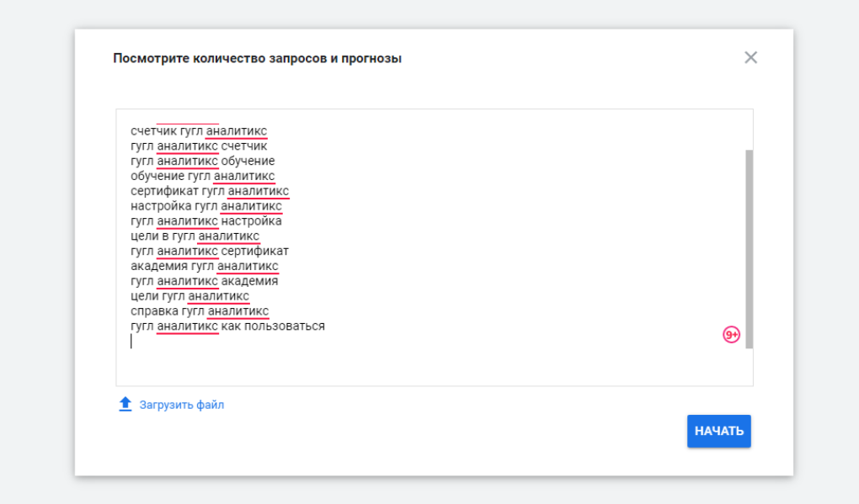The height and width of the screenshot is (504, 859).
Task: Click the line 'гугл аналитикс настройка'
Action: (x=206, y=221)
